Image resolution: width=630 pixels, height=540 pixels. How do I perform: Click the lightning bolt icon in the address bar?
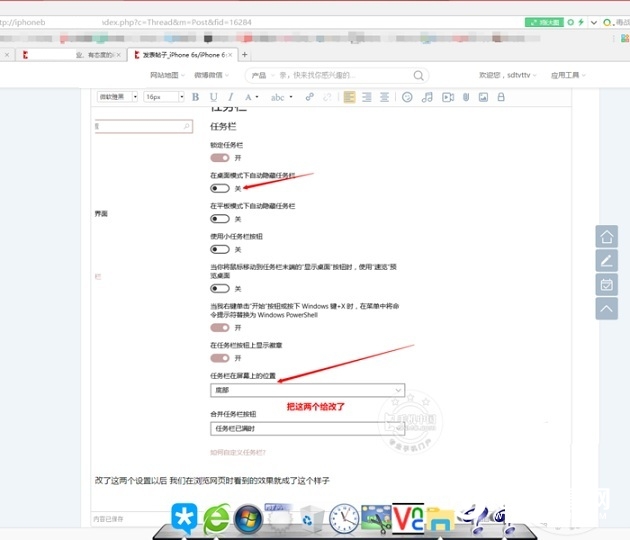(581, 22)
